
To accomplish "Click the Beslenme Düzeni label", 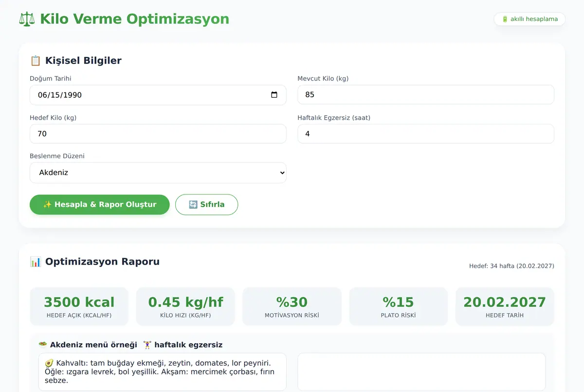I will point(57,156).
